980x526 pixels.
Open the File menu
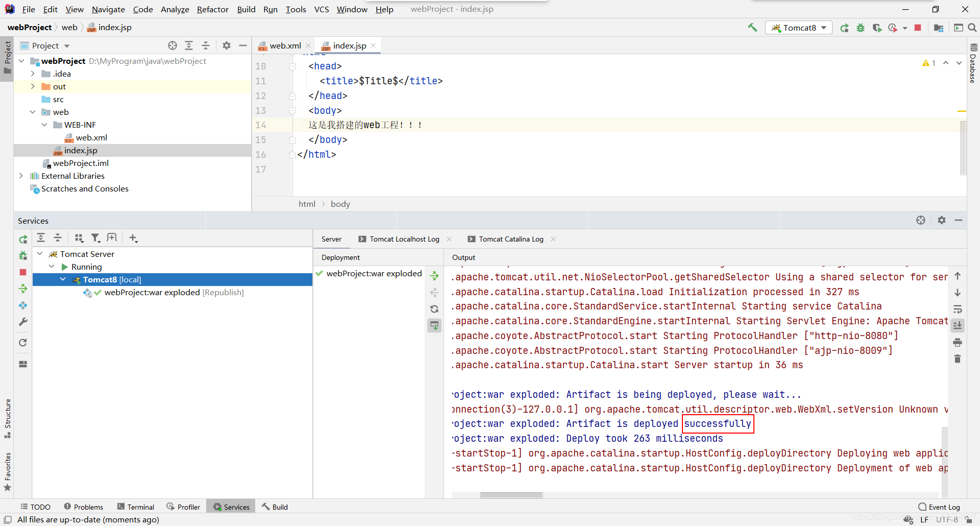tap(29, 9)
